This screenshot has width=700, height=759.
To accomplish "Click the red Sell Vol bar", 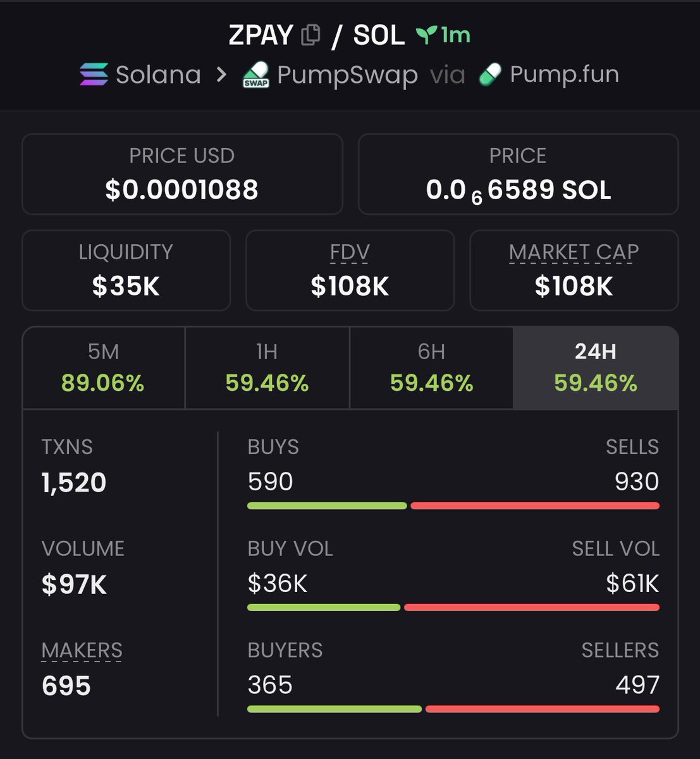I will click(x=531, y=607).
